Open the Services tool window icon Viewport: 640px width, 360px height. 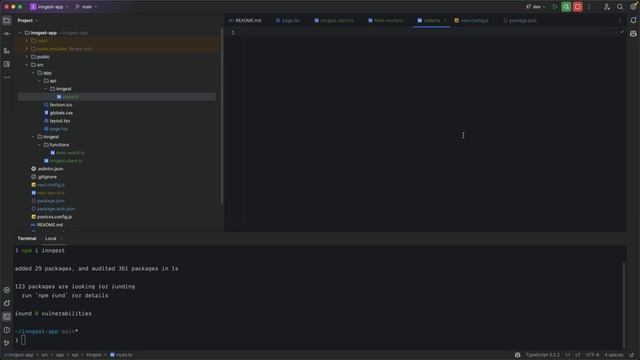tap(7, 290)
